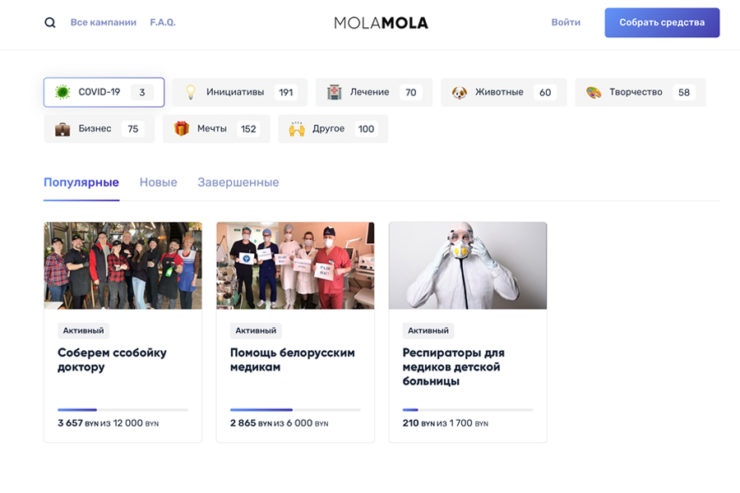The height and width of the screenshot is (493, 740).
Task: Click progress bar of Респираторы campaign
Action: 468,409
